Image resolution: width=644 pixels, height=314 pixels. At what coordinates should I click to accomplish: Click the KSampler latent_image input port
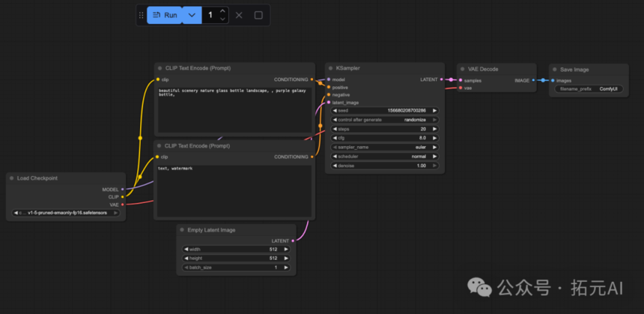coord(329,103)
